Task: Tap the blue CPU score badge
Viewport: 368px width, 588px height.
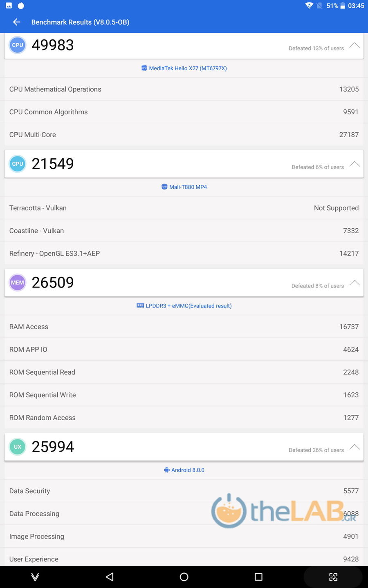Action: [18, 45]
